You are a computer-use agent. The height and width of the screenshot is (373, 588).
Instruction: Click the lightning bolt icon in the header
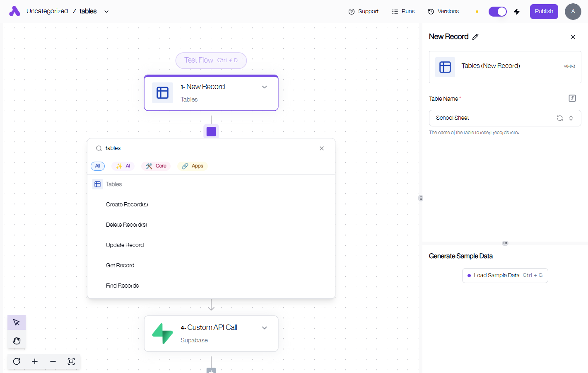click(517, 12)
